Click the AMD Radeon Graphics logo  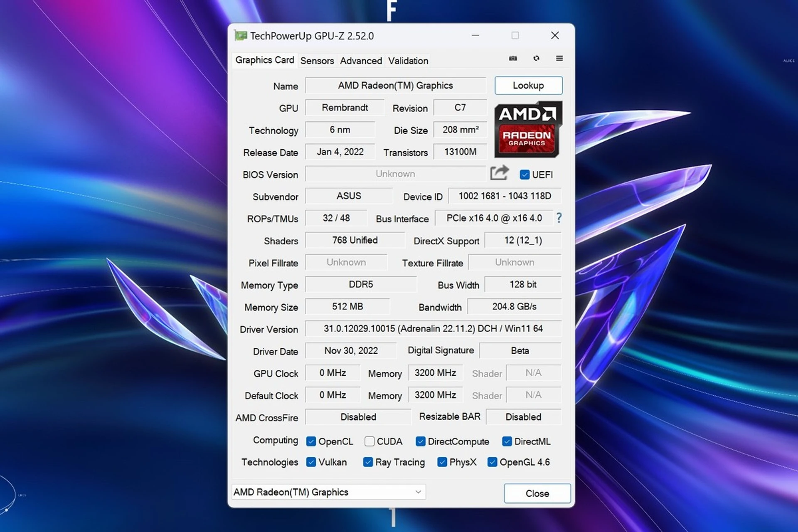tap(528, 129)
